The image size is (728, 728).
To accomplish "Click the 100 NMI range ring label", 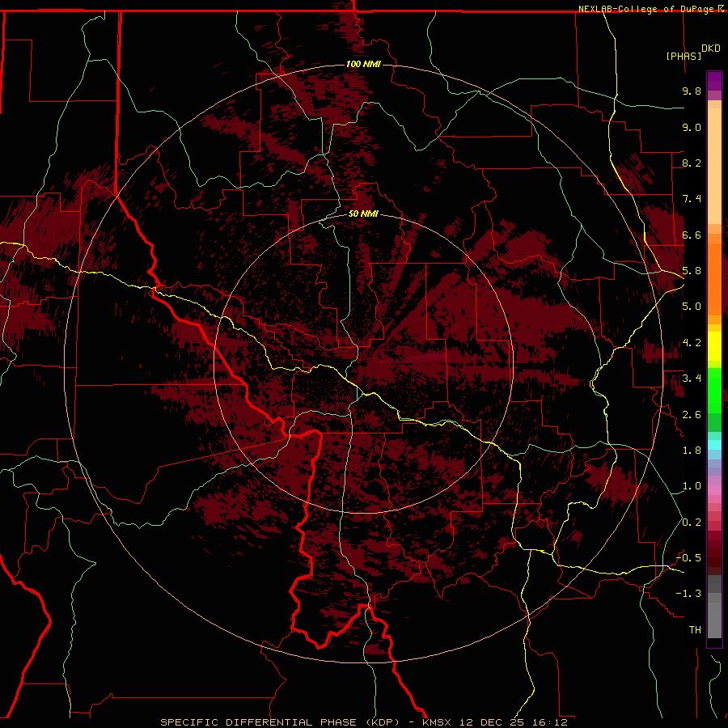I will pyautogui.click(x=363, y=64).
